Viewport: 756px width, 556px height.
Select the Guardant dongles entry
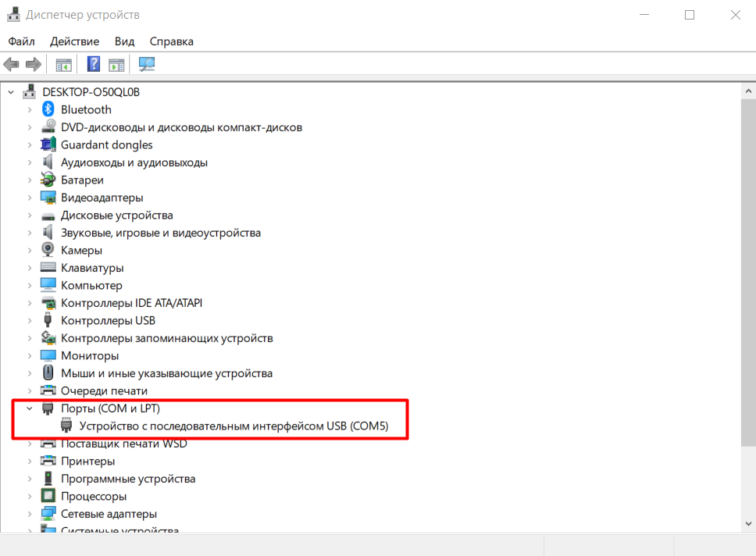[x=106, y=144]
